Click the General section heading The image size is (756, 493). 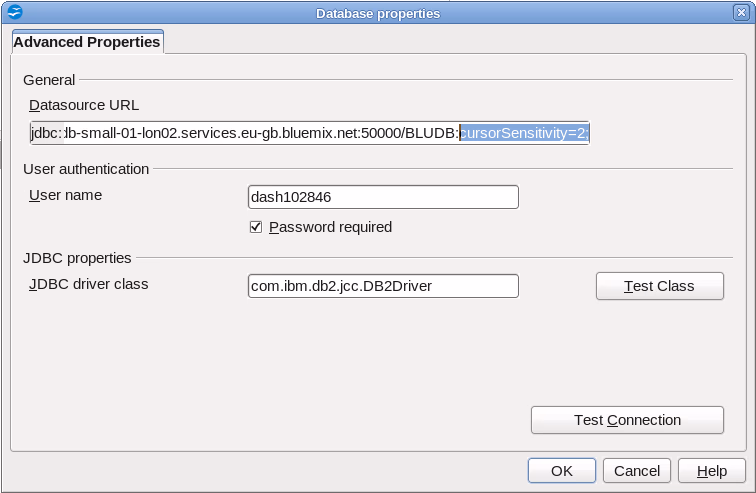point(49,80)
